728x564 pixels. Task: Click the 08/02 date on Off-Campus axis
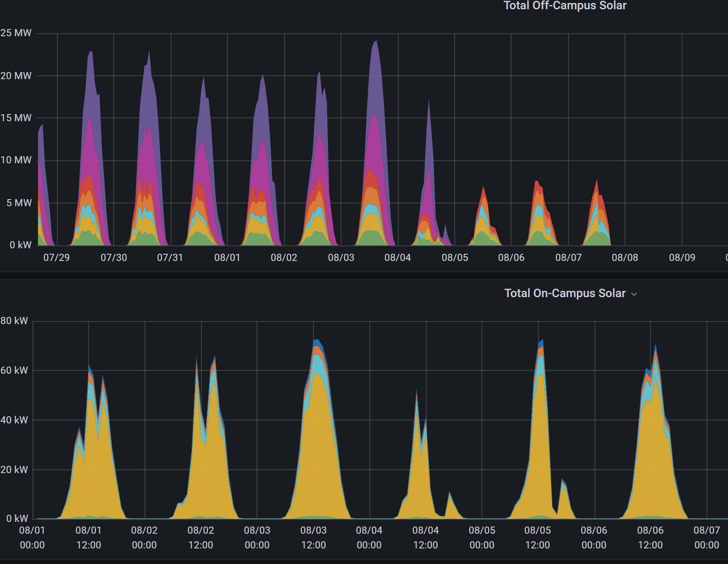(x=284, y=258)
